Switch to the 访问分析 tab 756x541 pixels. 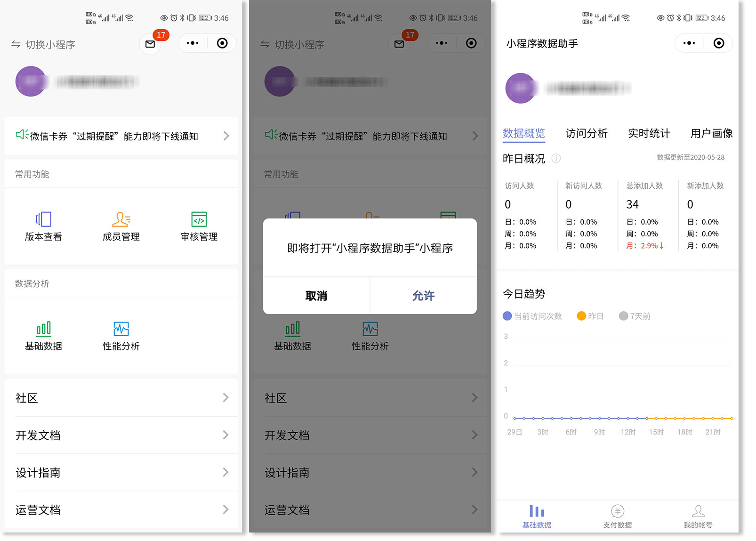pos(586,133)
